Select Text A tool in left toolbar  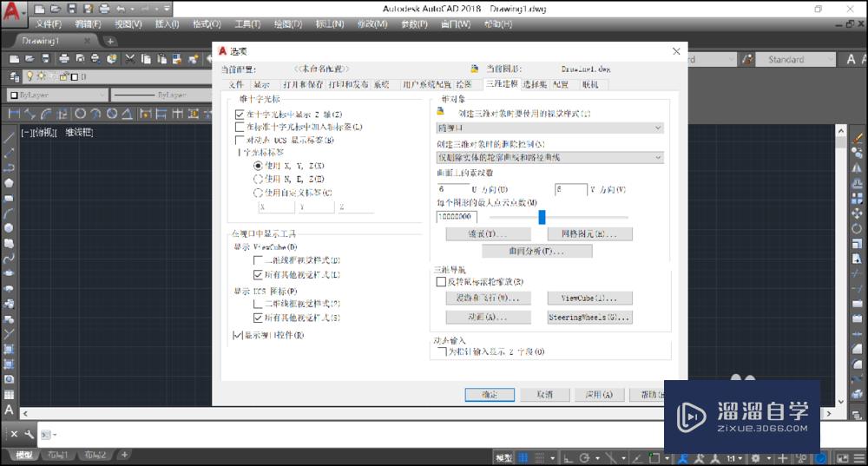[9, 410]
